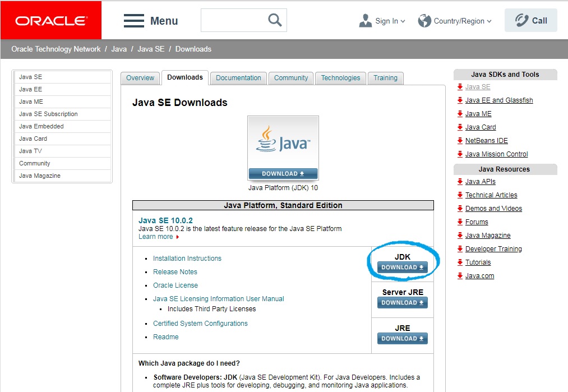Expand the Country/Region dropdown

489,21
